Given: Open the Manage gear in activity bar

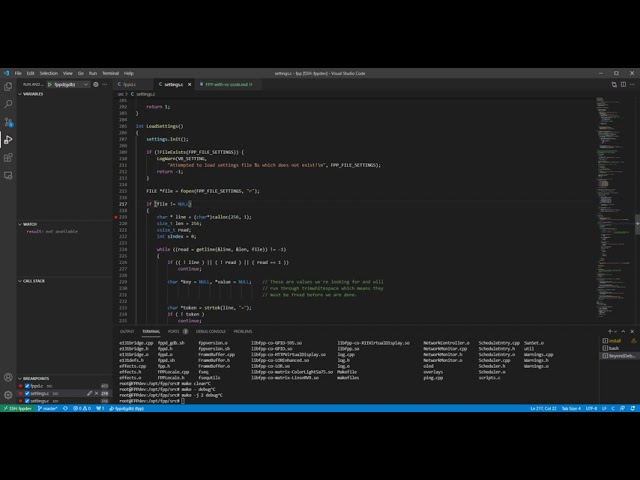Looking at the screenshot, I should 8,395.
